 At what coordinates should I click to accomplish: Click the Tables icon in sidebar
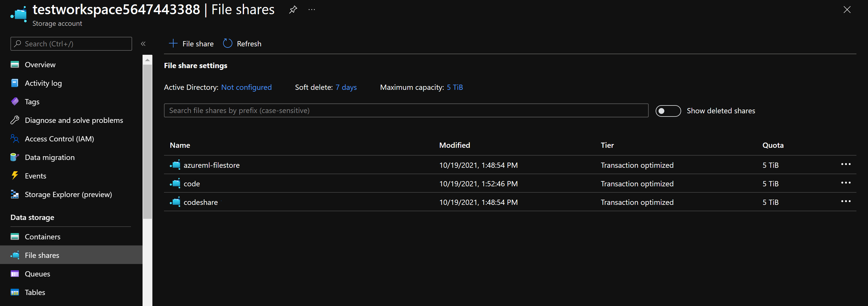15,292
